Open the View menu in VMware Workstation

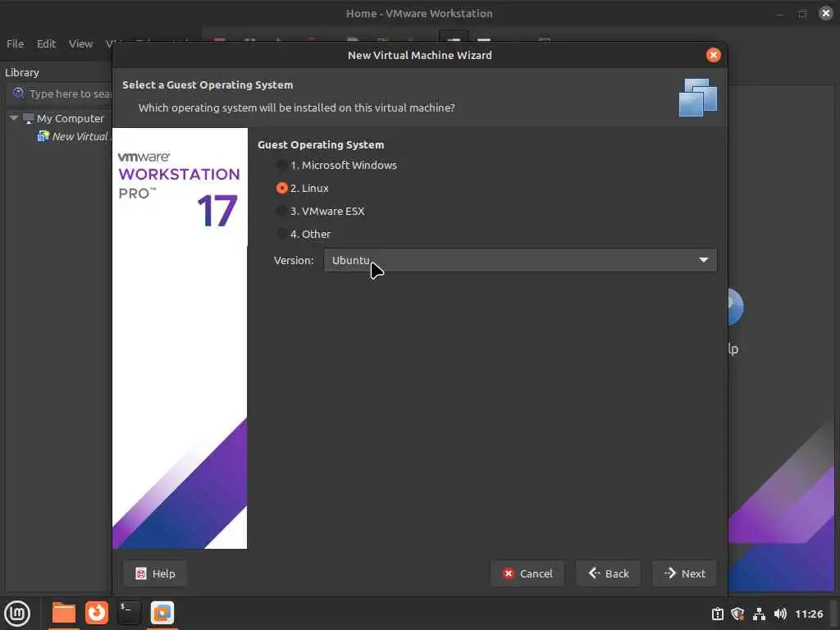pyautogui.click(x=80, y=44)
